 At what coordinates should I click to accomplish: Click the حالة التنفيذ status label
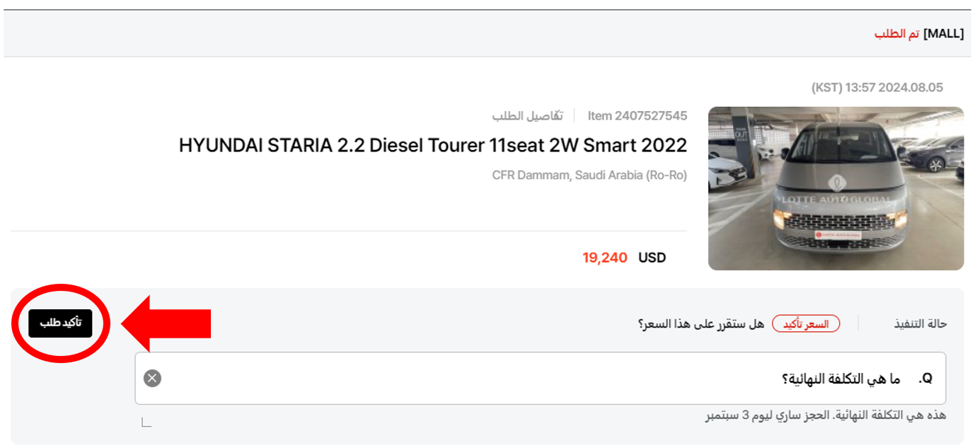tap(921, 324)
